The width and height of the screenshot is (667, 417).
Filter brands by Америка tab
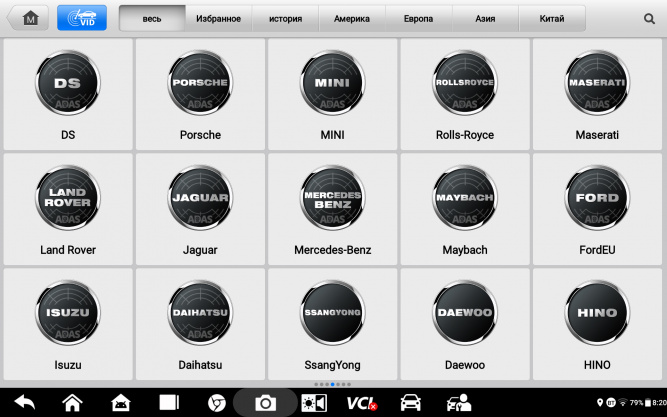tap(352, 19)
